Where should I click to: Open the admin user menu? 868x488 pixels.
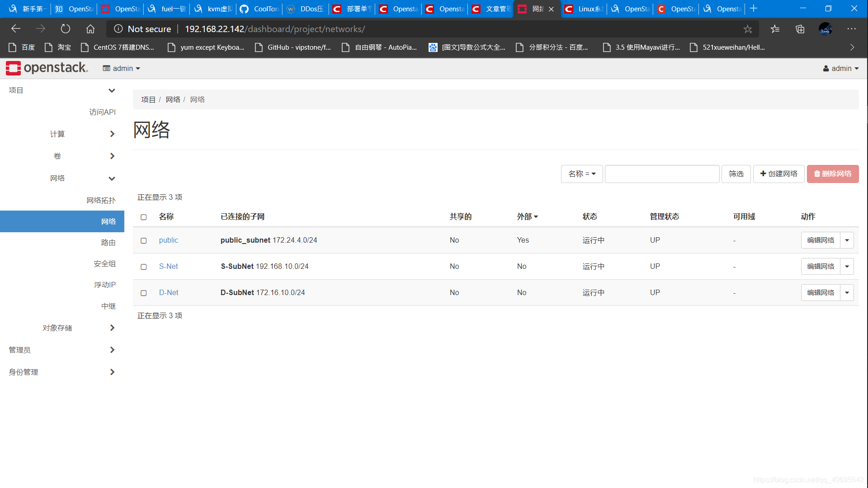(x=840, y=68)
